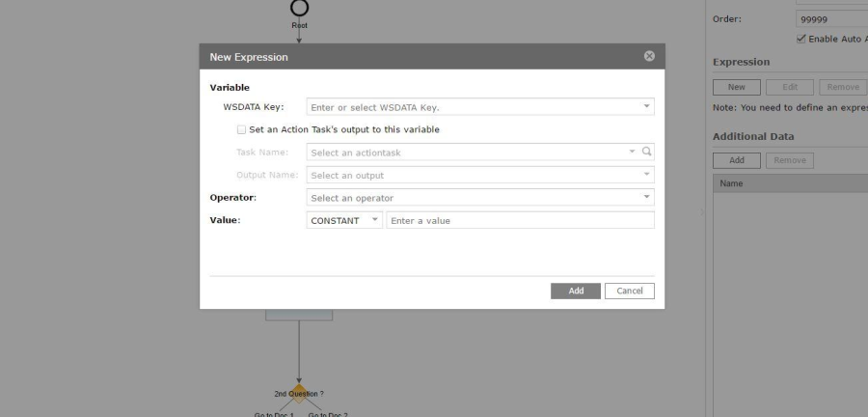Click the Edit button under Expression
The height and width of the screenshot is (417, 868).
tap(789, 87)
